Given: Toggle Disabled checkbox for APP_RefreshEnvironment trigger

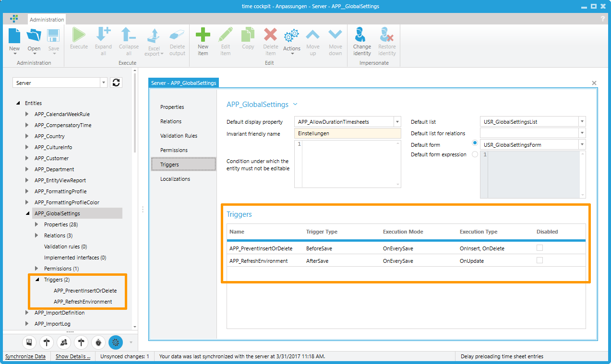Looking at the screenshot, I should (540, 260).
